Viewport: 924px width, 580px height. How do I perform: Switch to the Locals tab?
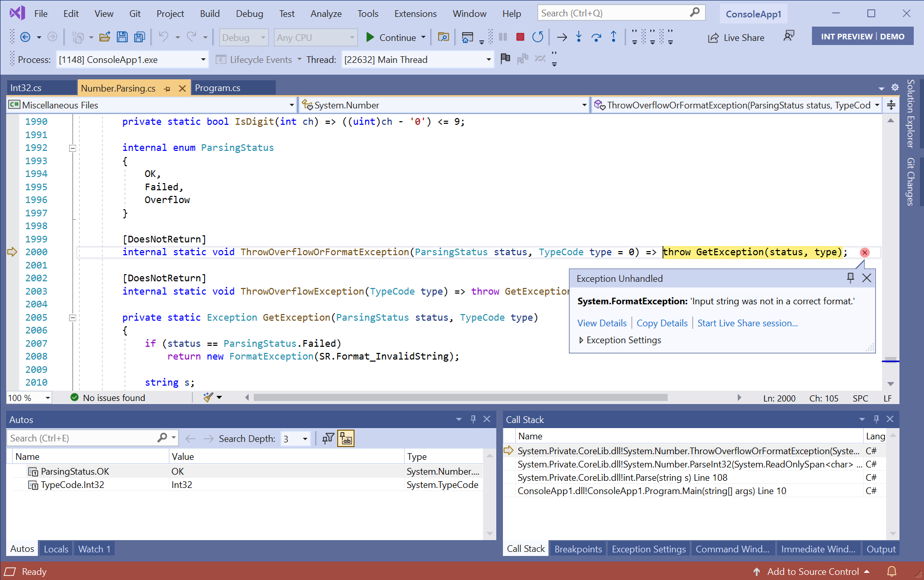coord(56,549)
